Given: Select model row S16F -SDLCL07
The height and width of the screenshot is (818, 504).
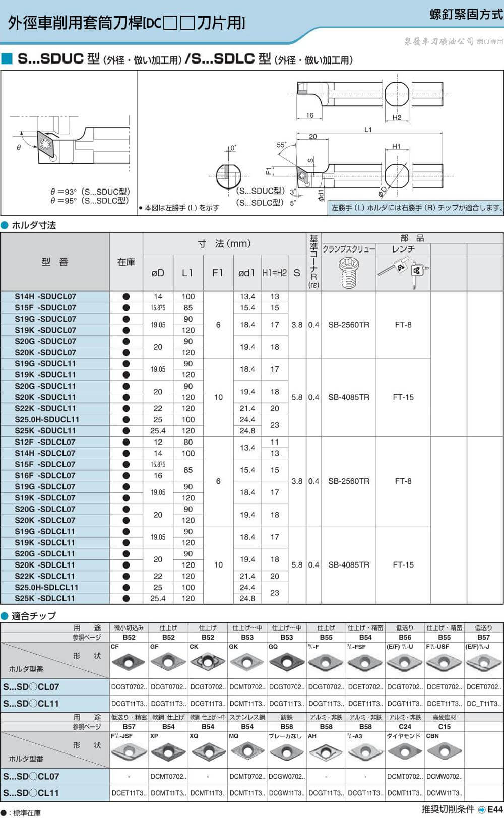Looking at the screenshot, I should [x=55, y=475].
